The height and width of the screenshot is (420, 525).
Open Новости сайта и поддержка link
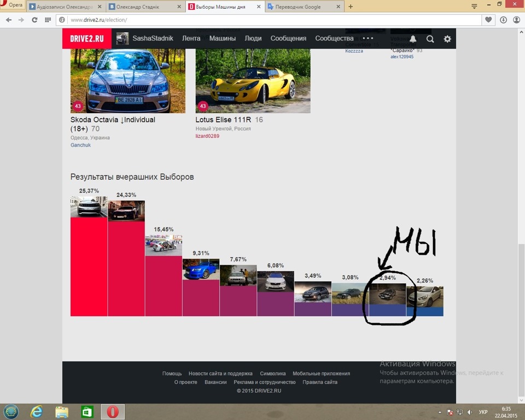pyautogui.click(x=220, y=374)
